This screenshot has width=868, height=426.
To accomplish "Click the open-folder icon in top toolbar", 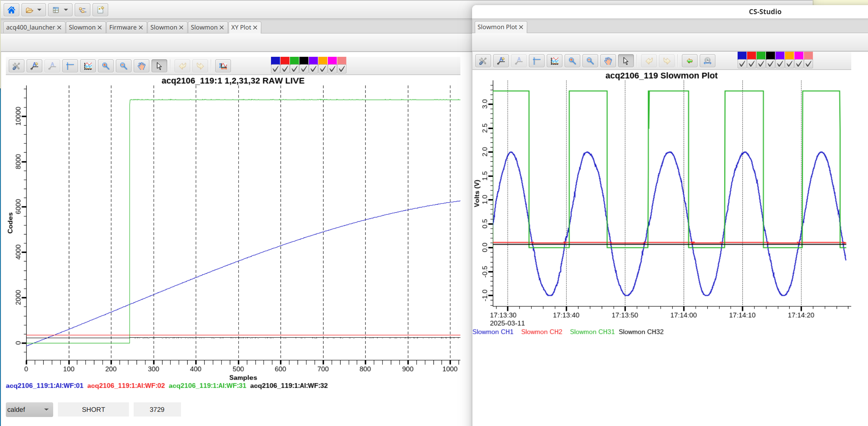I will 30,10.
